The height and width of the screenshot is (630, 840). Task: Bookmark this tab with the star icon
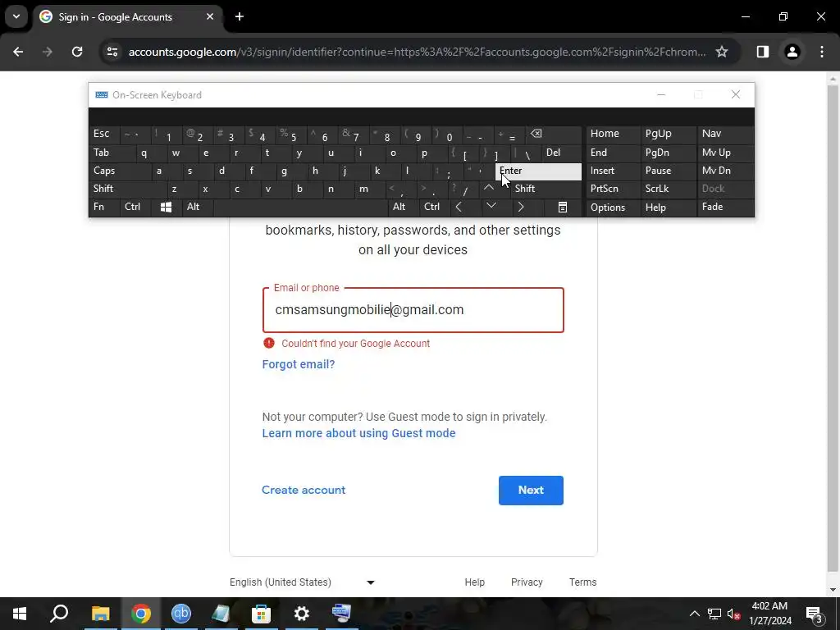point(722,52)
